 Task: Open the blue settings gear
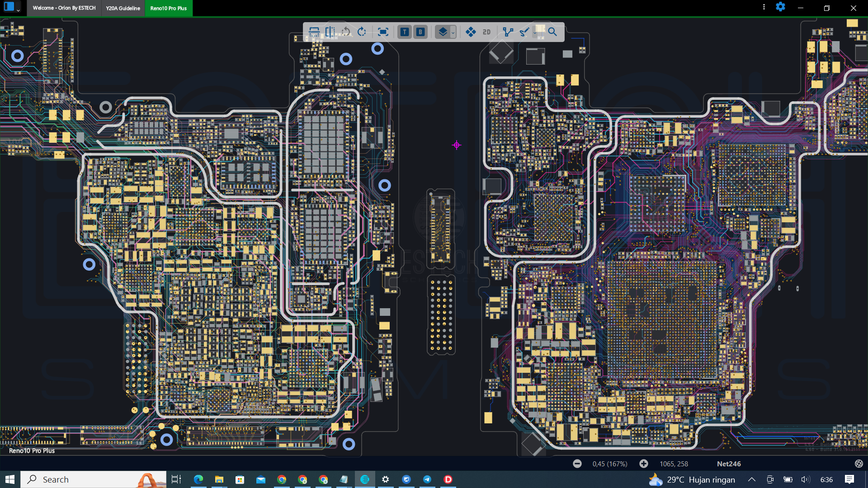[x=780, y=7]
